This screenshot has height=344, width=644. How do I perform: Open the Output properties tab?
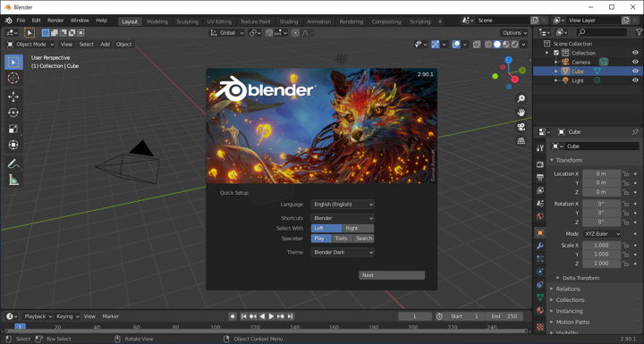tap(540, 177)
